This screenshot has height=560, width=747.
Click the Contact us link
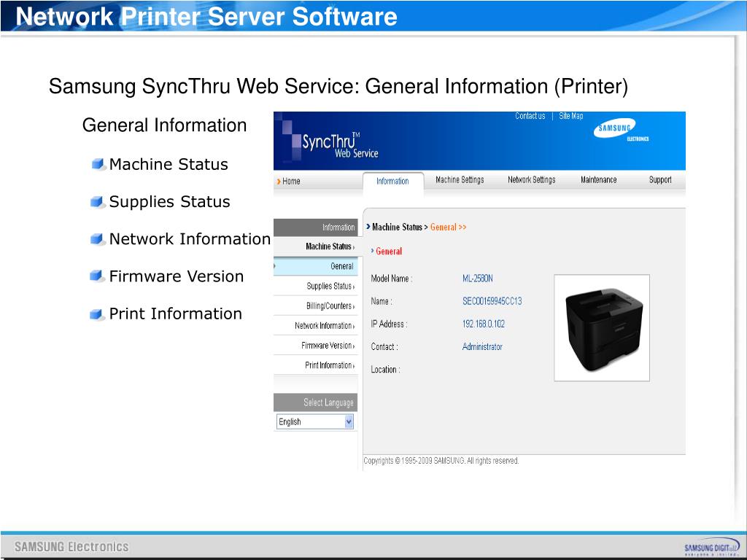tap(530, 116)
